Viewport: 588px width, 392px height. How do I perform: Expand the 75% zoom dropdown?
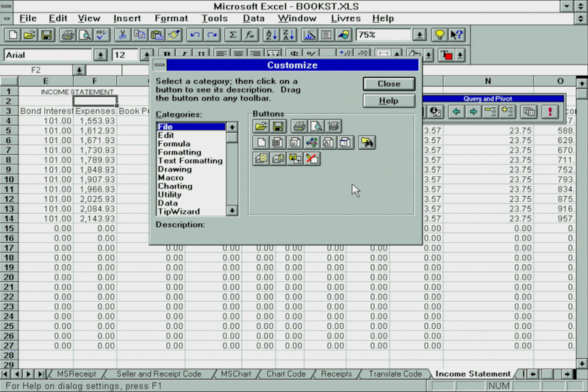[419, 35]
